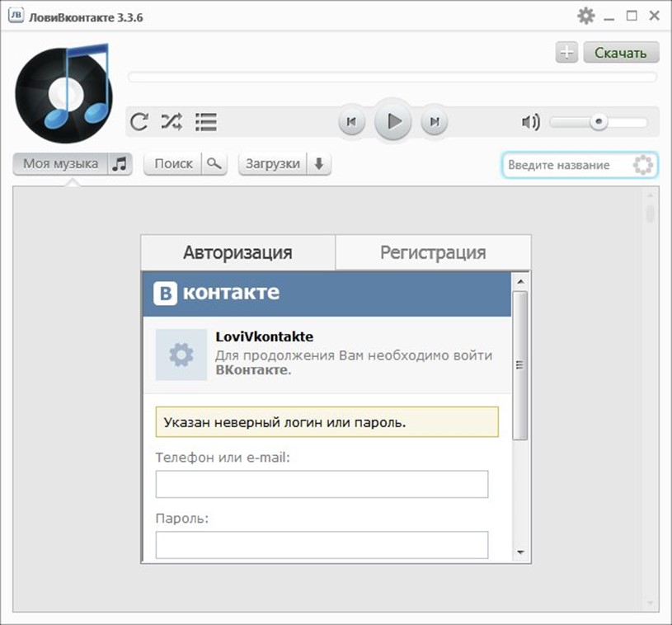The height and width of the screenshot is (625, 672).
Task: Click the Пароль input field
Action: pyautogui.click(x=322, y=545)
